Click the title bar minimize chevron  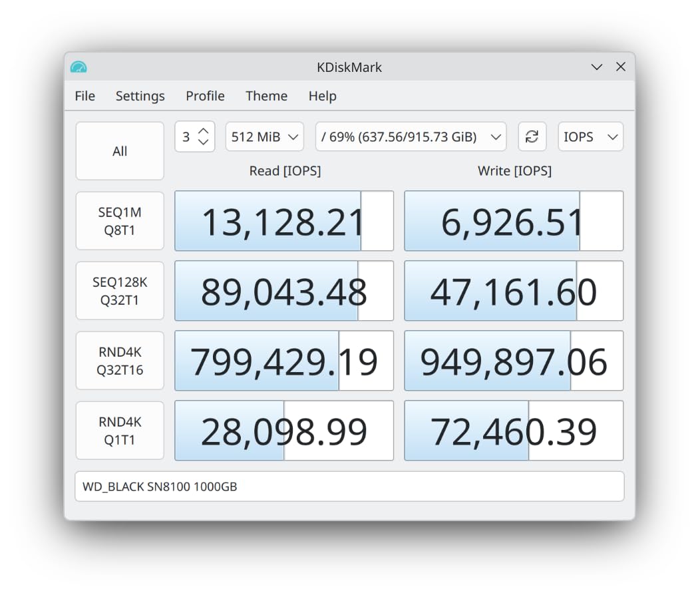click(x=597, y=67)
